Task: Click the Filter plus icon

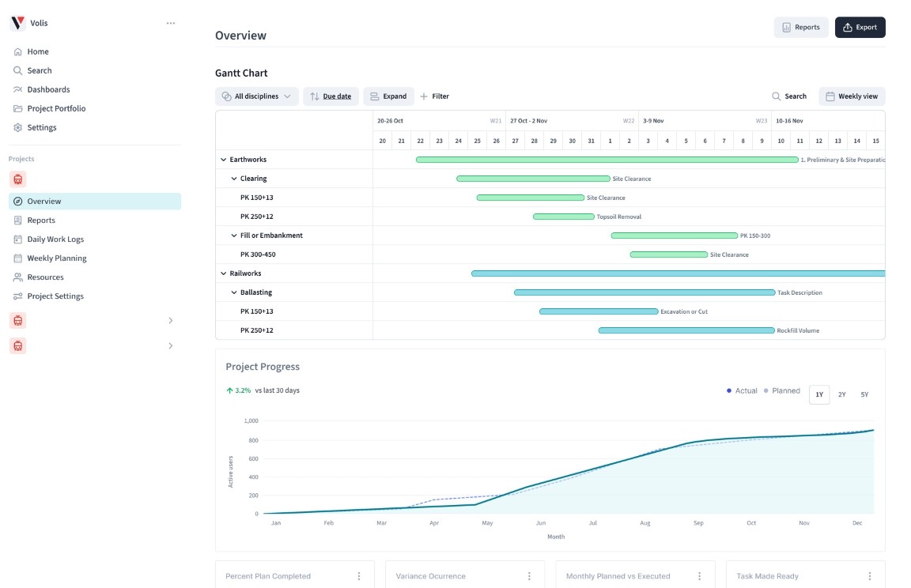Action: (x=424, y=96)
